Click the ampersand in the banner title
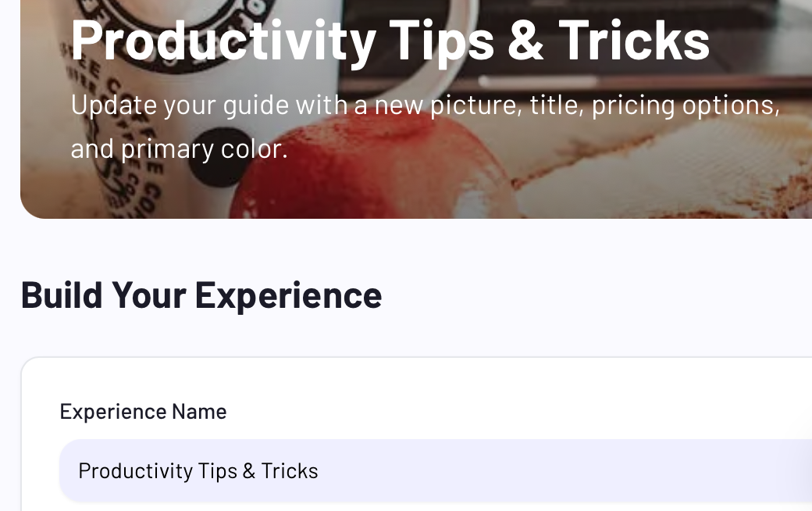The height and width of the screenshot is (511, 812). 526,39
